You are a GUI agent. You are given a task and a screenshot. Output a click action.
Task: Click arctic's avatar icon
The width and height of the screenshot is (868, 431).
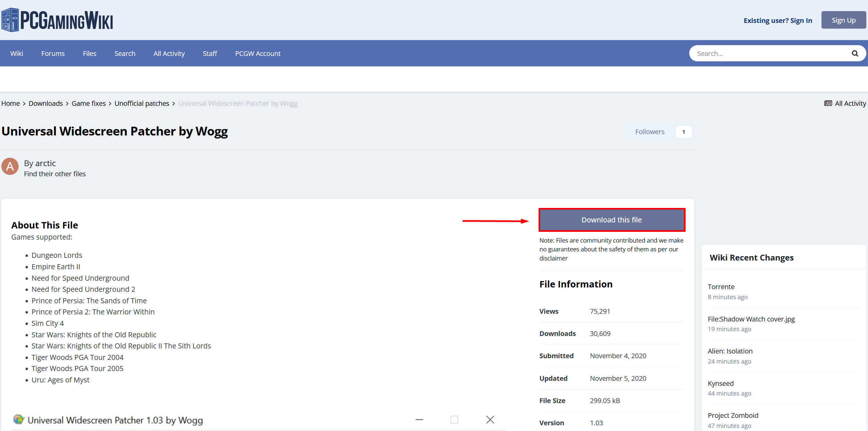(10, 166)
